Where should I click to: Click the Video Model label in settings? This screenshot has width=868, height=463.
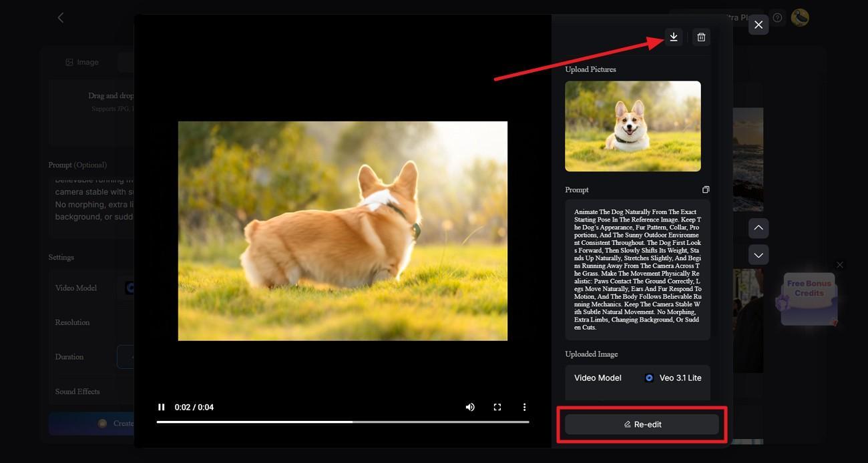tap(76, 288)
